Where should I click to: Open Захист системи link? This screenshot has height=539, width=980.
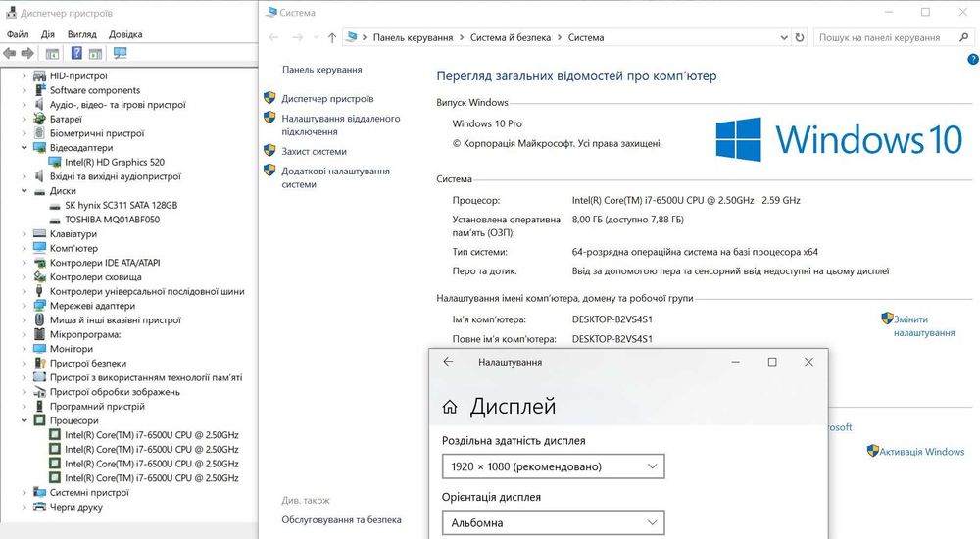coord(314,151)
